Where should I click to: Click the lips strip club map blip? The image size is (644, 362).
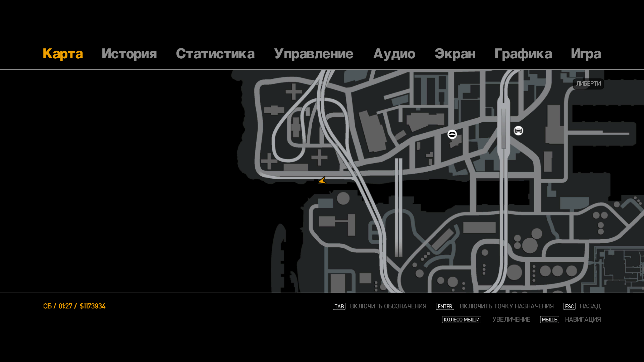(x=452, y=134)
